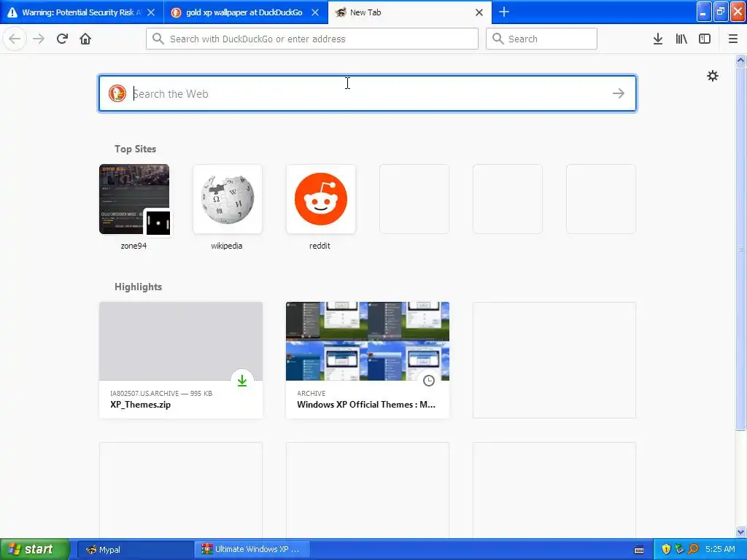Open the hamburger application menu
This screenshot has width=747, height=560.
[733, 39]
